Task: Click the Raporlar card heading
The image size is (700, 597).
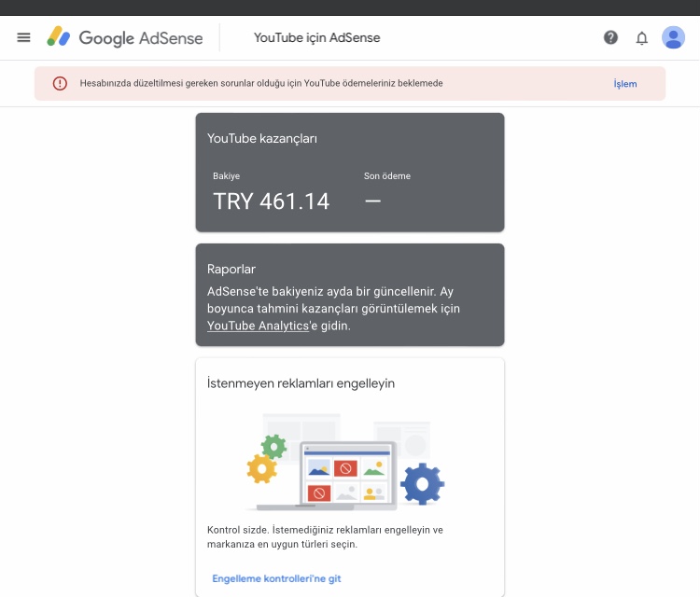Action: point(231,269)
